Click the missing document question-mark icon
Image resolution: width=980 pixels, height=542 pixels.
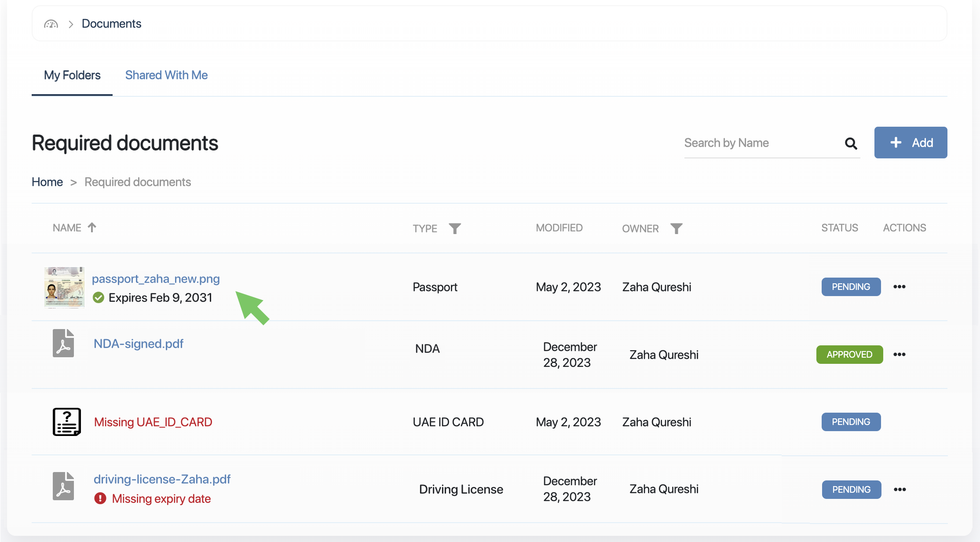click(66, 422)
